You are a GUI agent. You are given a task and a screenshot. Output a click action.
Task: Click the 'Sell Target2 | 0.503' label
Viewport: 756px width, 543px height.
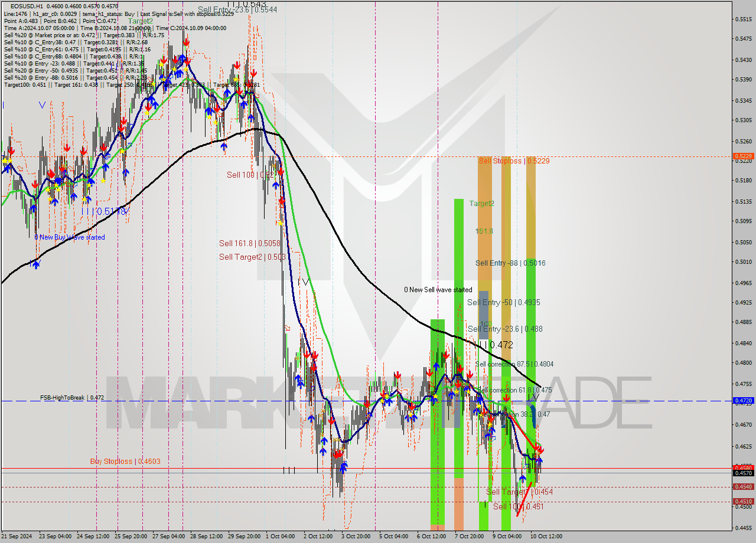[x=252, y=257]
